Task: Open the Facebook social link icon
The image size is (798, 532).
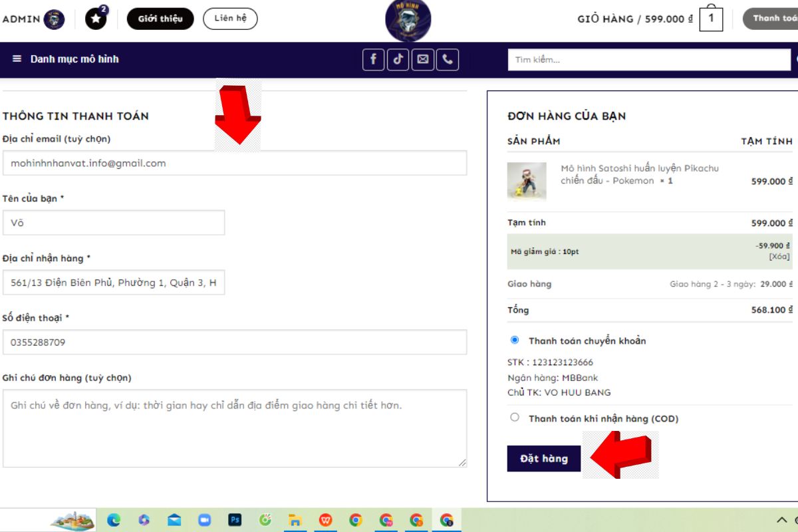Action: (373, 59)
